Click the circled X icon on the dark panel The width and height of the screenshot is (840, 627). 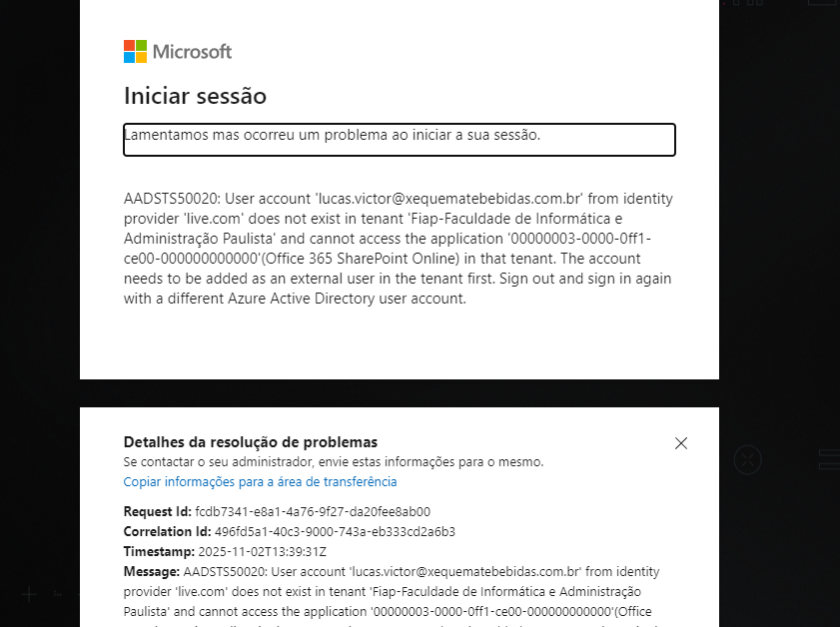point(748,459)
